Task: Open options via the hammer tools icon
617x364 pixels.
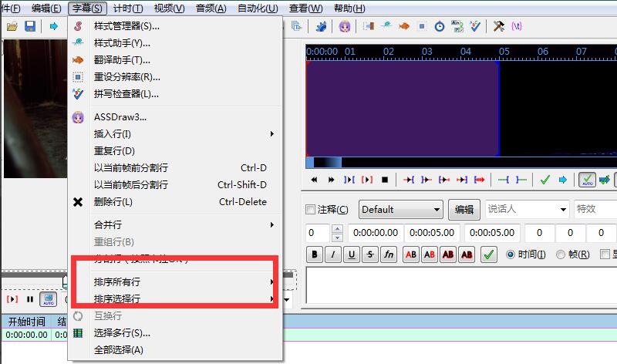Action: (498, 26)
